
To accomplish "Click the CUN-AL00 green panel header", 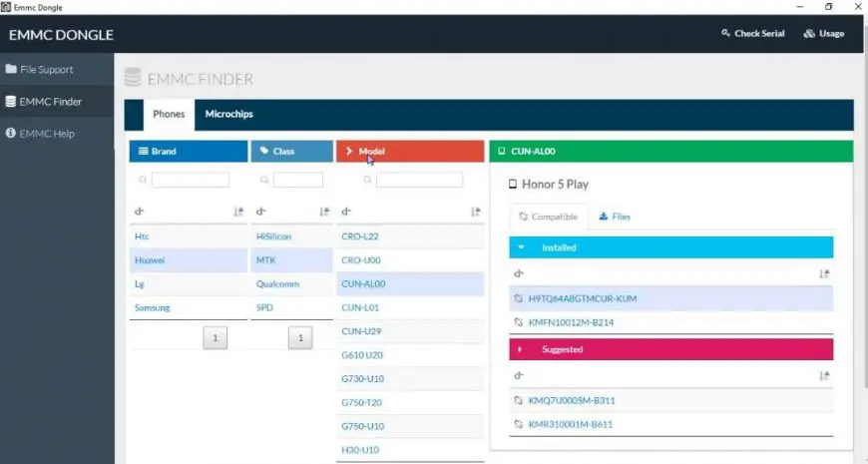I will coord(670,151).
